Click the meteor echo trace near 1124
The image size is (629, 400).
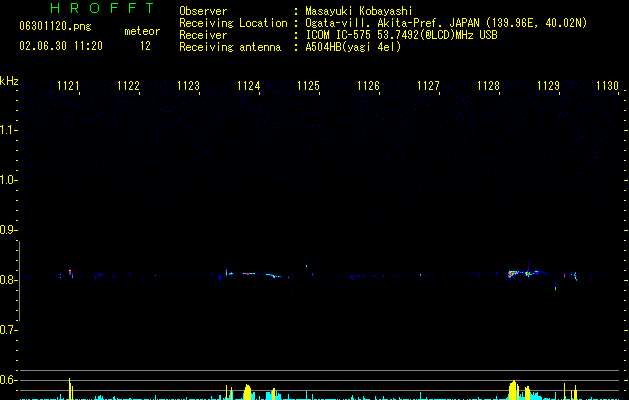[x=254, y=274]
